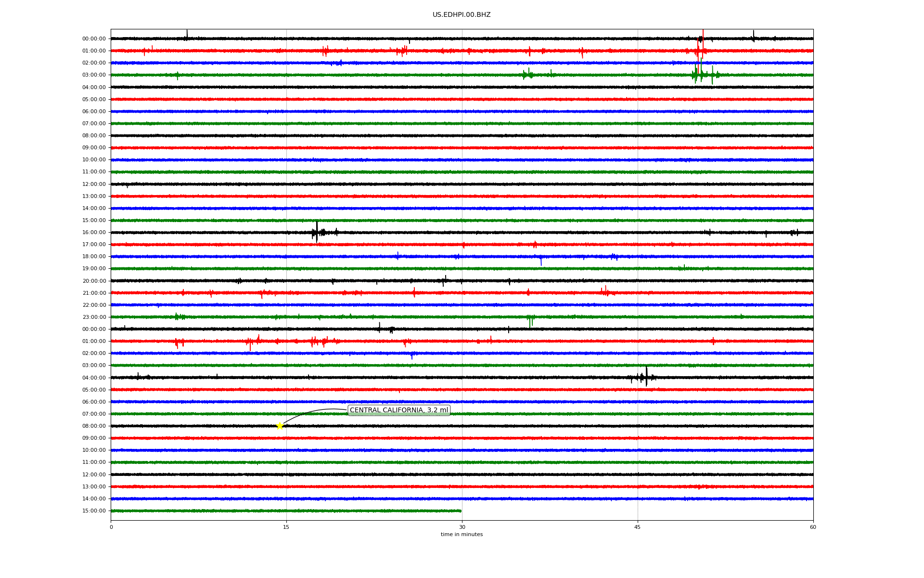This screenshot has height=578, width=924.
Task: Click the CENTRAL CALIFORNIA 3.2 ml label
Action: click(398, 410)
